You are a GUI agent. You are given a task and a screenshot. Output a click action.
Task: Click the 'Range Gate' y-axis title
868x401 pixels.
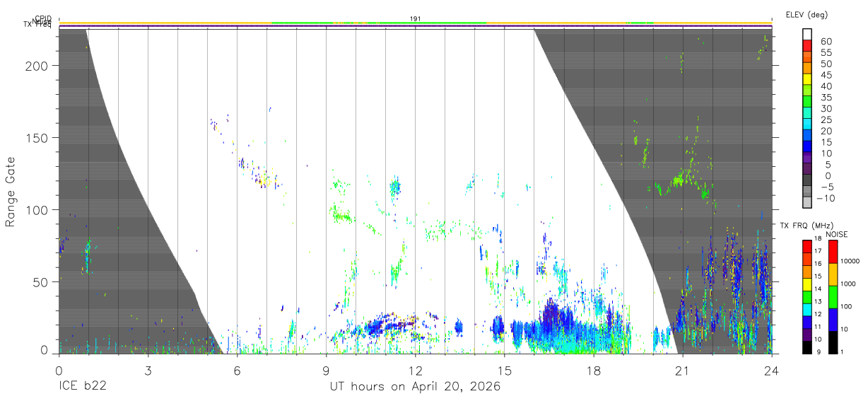tap(11, 191)
